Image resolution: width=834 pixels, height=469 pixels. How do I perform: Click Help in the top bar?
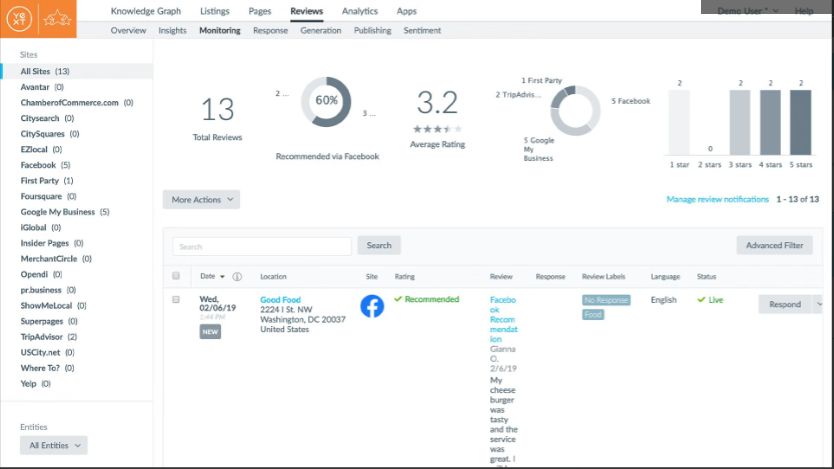point(804,11)
